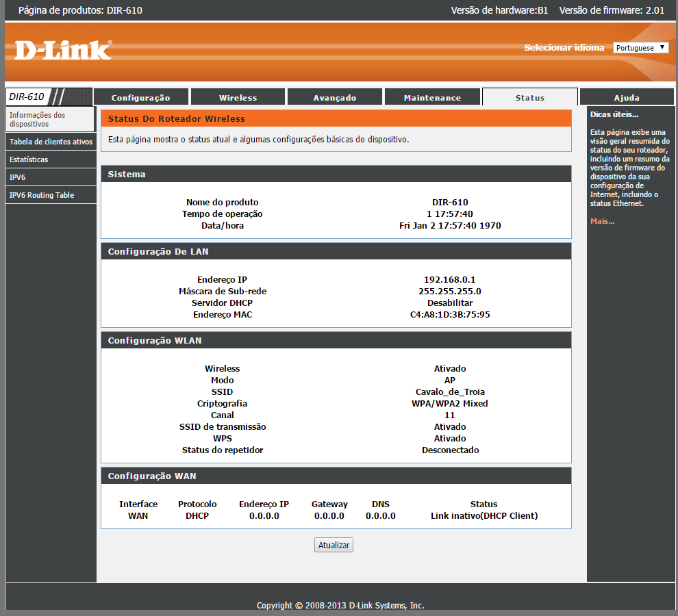Screen dimensions: 678x616
Task: Click the WAN Gateway column header
Action: [x=329, y=504]
